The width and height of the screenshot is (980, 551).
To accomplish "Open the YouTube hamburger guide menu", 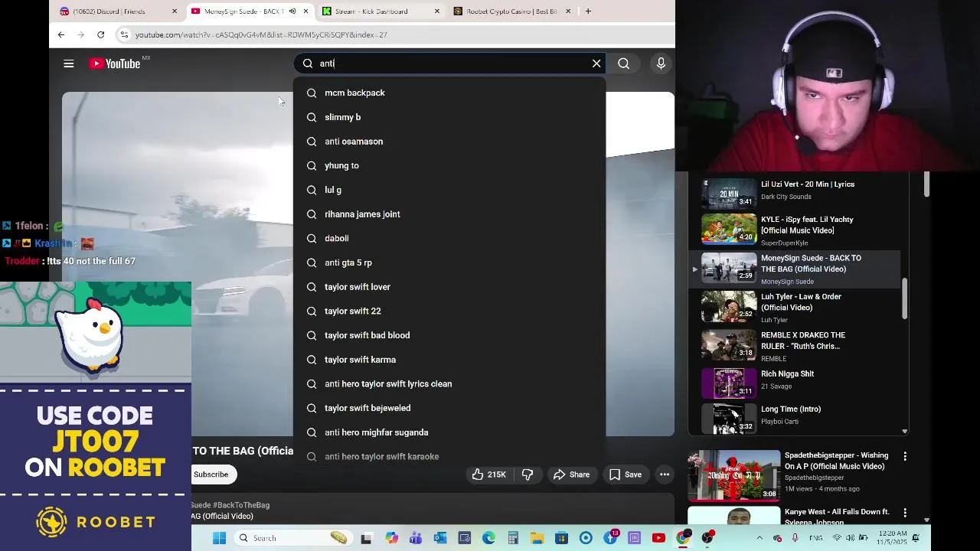I will coord(69,64).
